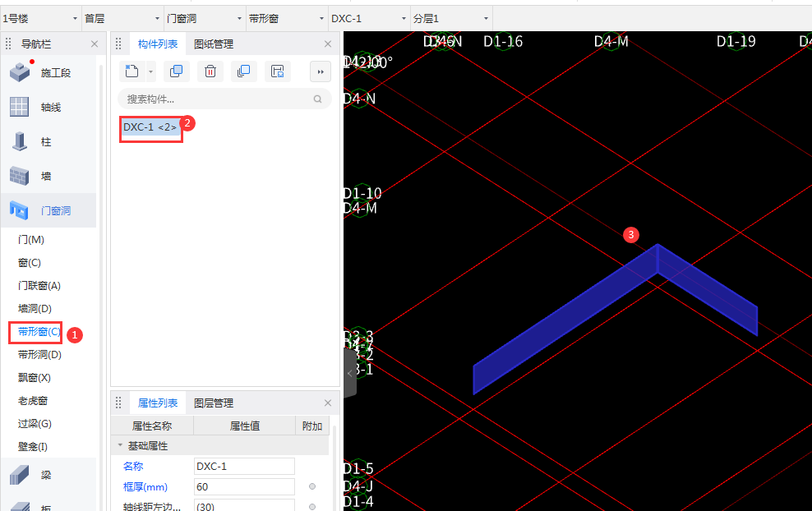Switch to 属性列表 tab

click(158, 403)
